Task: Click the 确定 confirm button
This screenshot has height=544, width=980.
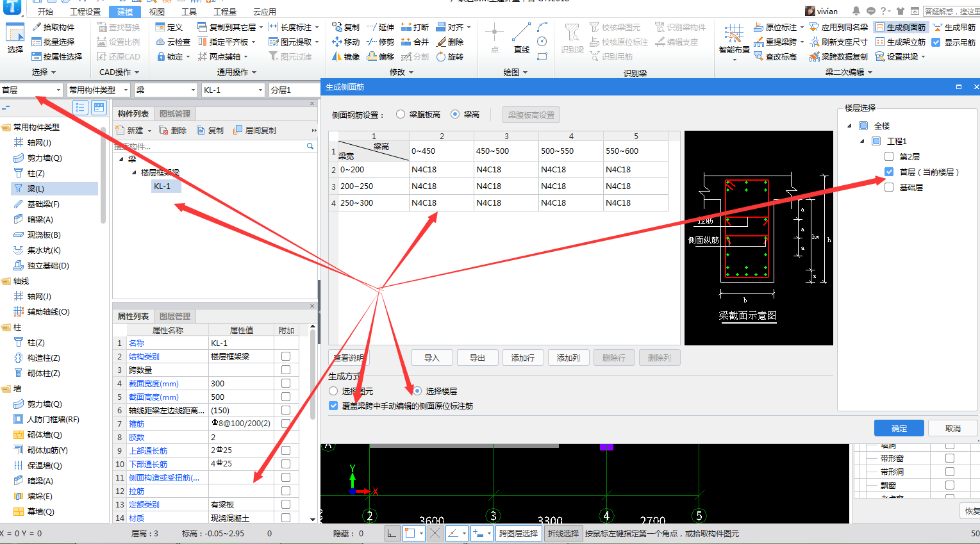Action: tap(899, 428)
